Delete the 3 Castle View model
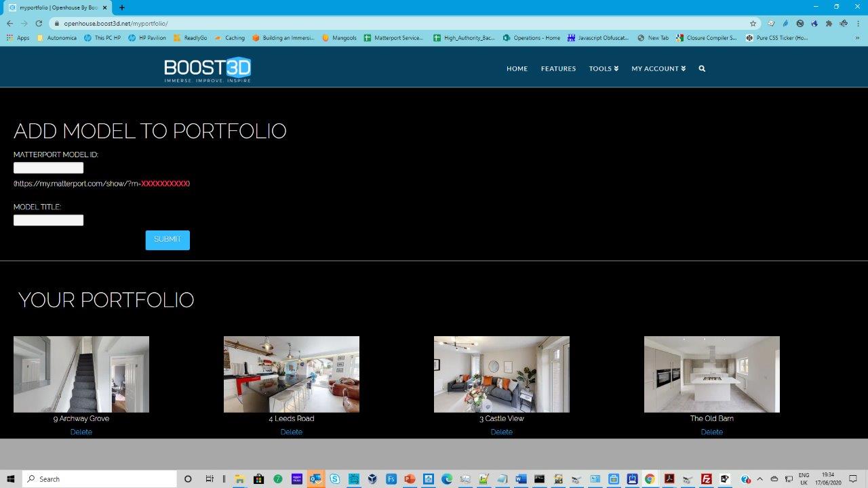Viewport: 868px width, 488px height. pos(501,432)
